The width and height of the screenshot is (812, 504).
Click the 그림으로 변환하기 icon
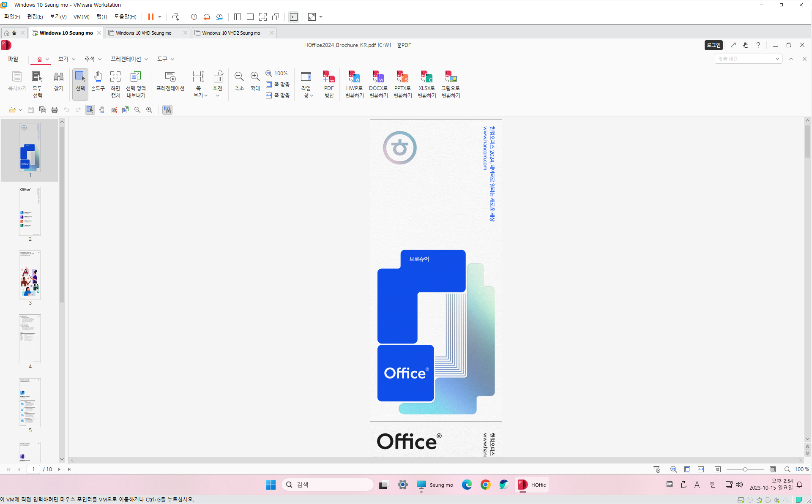click(x=451, y=84)
